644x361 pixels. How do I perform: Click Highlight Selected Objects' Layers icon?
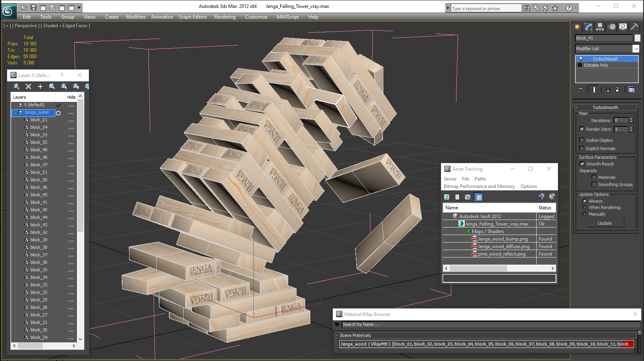tap(64, 86)
